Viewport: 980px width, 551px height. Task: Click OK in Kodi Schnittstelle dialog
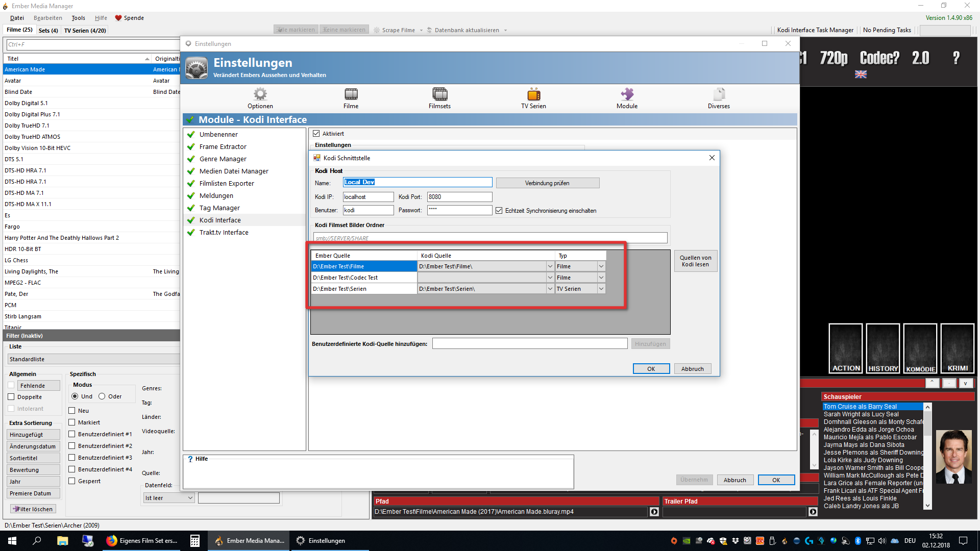click(651, 369)
